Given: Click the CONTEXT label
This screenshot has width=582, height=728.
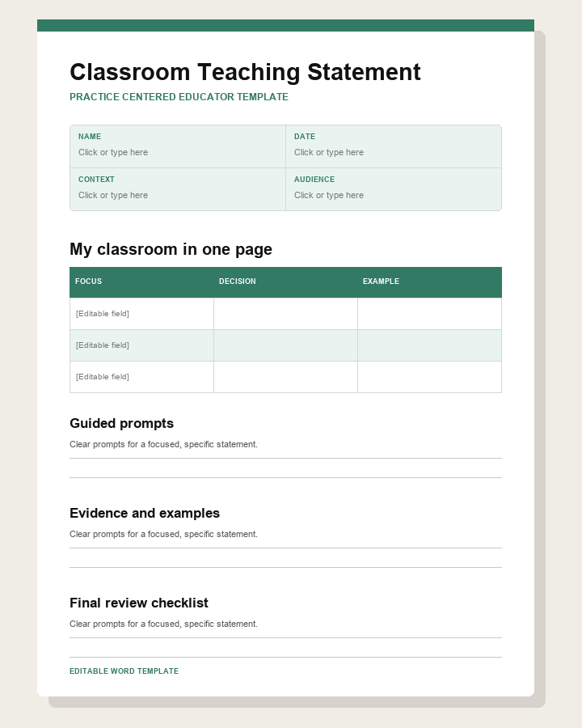Looking at the screenshot, I should (96, 180).
